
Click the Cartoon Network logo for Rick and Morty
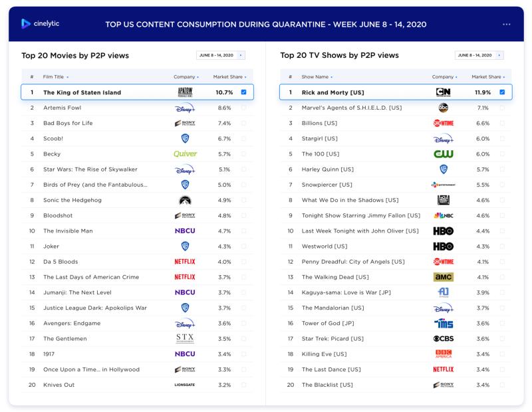[x=444, y=92]
